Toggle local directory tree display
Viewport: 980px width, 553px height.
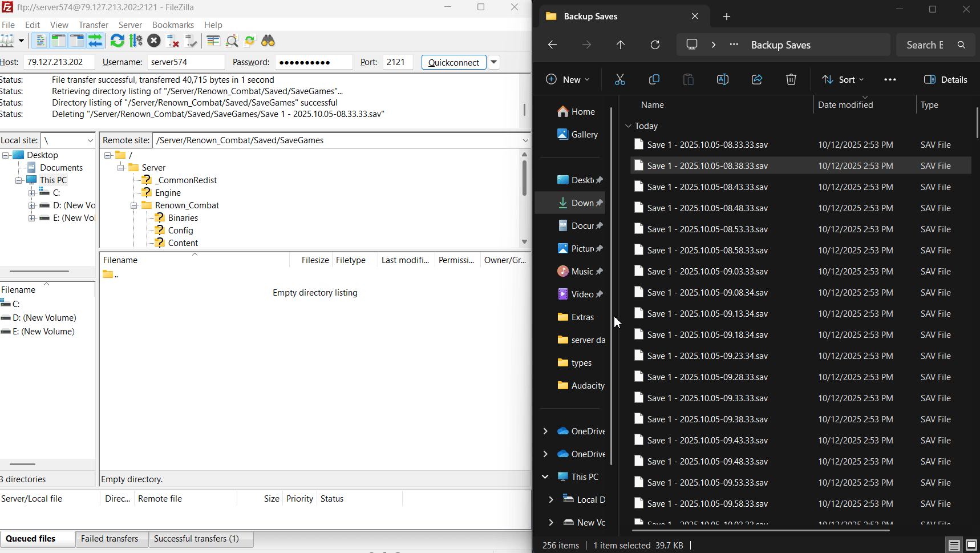coord(58,41)
